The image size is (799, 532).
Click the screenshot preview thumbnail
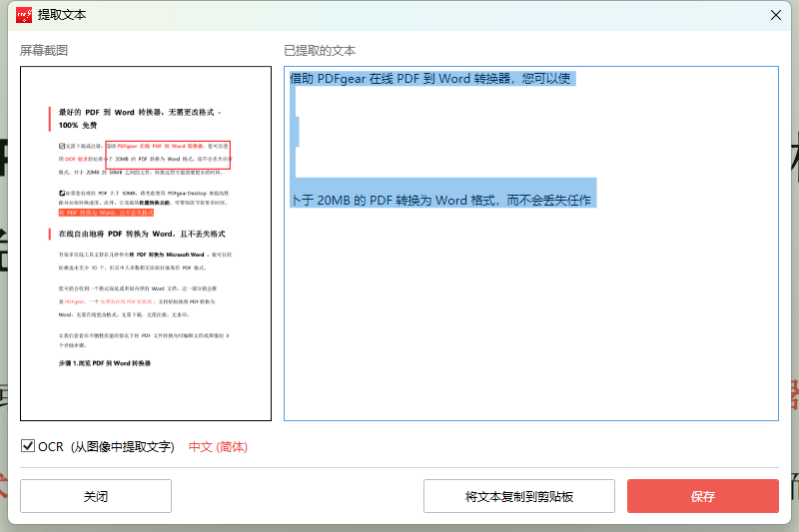(x=146, y=244)
